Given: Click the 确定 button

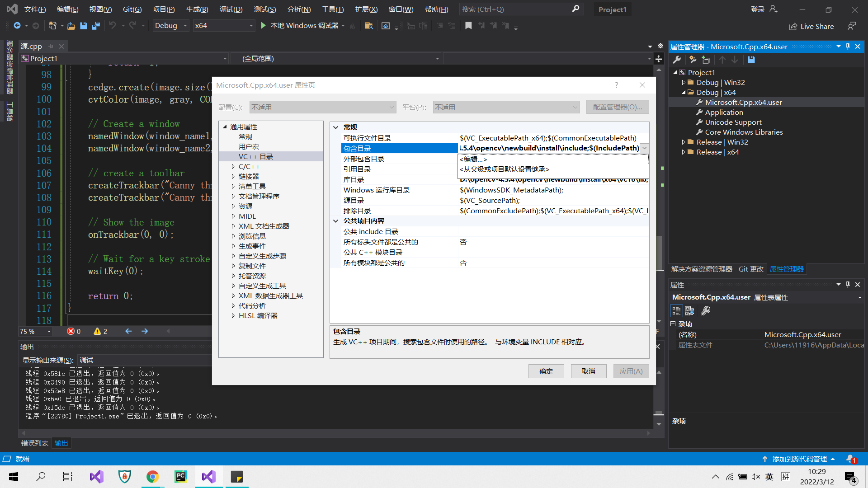Looking at the screenshot, I should pos(546,371).
